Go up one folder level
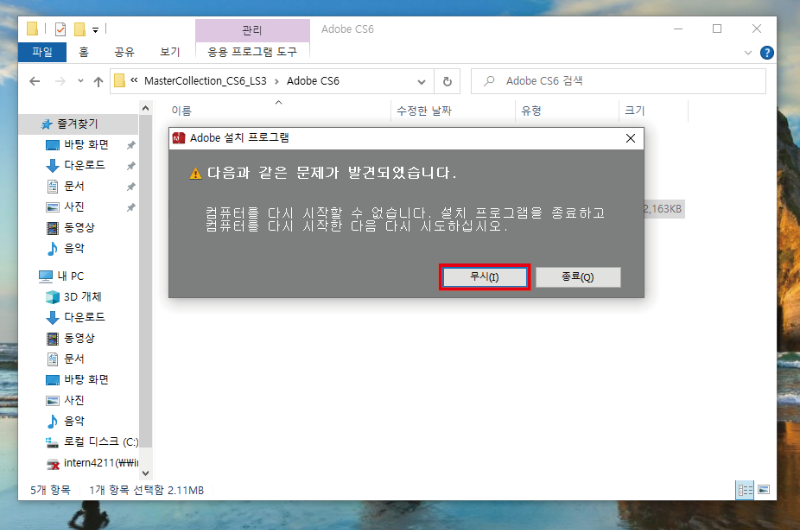Viewport: 800px width, 530px height. tap(98, 81)
